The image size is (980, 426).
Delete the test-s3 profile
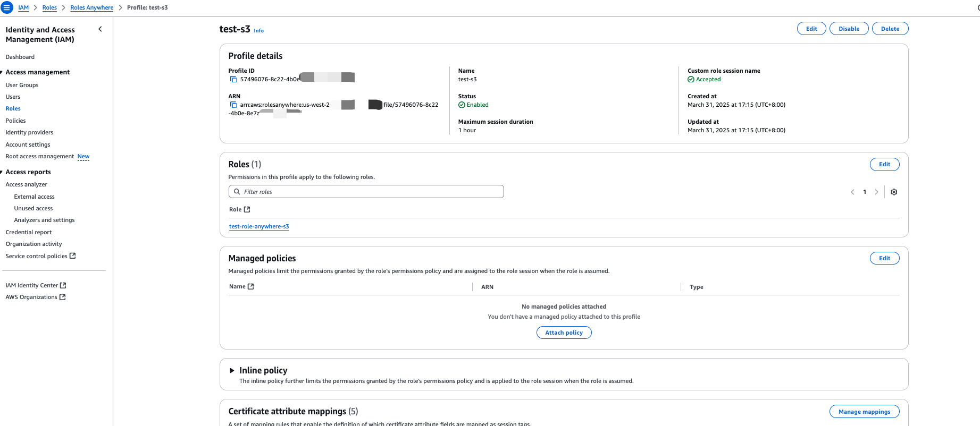coord(890,29)
